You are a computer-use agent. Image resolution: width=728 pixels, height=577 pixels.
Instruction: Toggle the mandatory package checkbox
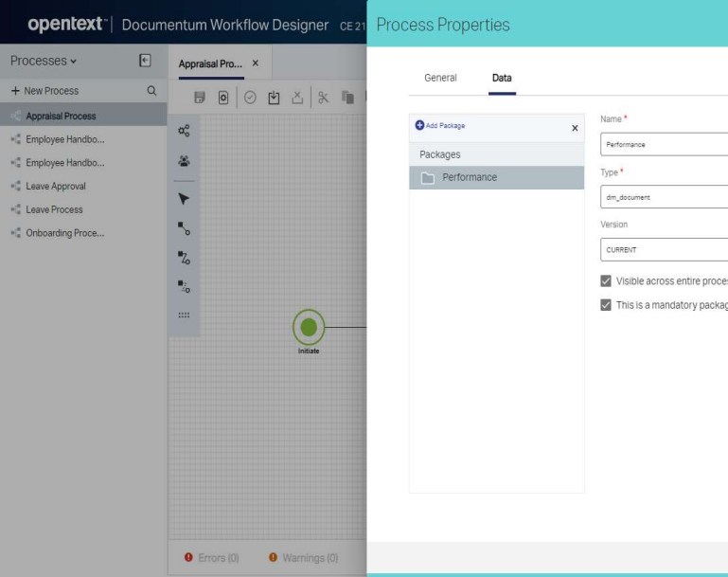(606, 304)
